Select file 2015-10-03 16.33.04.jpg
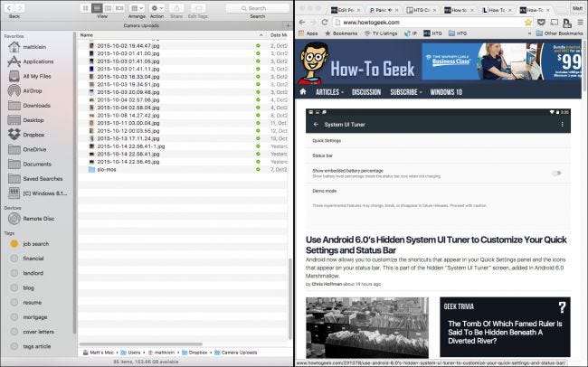The width and height of the screenshot is (588, 367). 128,77
